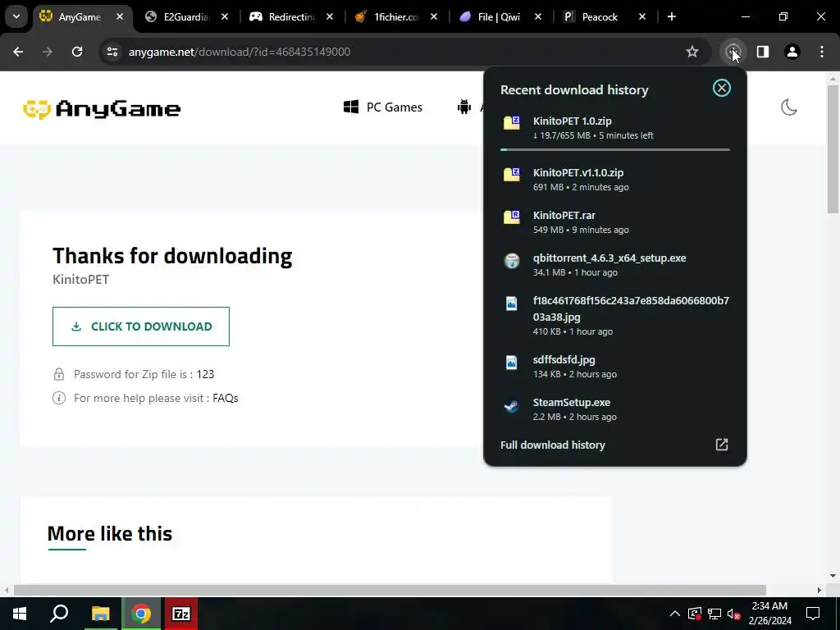The height and width of the screenshot is (630, 840).
Task: Click the vertical page scrollbar thumb
Action: point(833,149)
